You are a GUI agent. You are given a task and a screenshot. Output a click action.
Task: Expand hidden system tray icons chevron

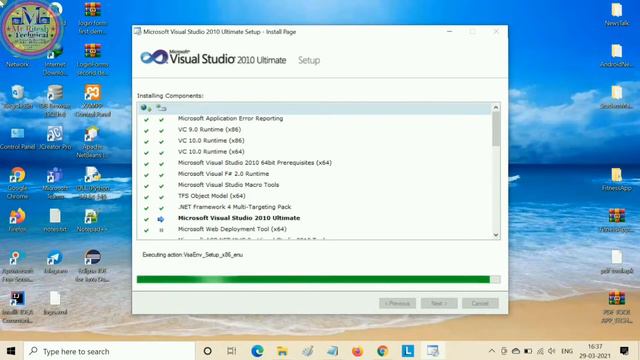click(492, 351)
